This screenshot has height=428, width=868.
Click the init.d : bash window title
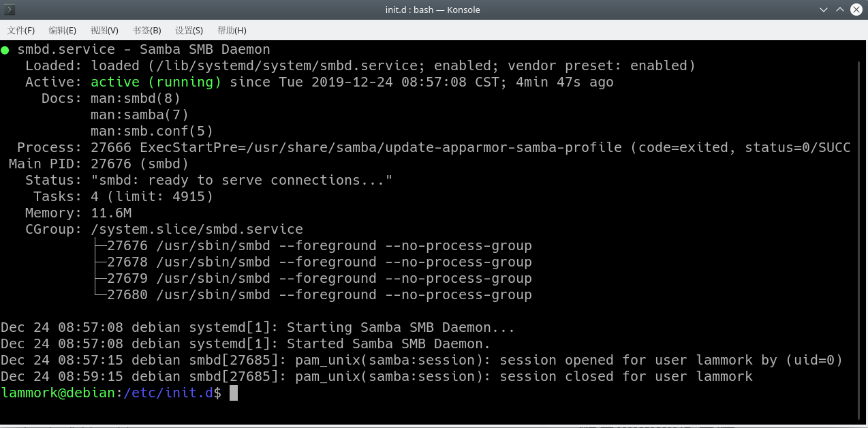[434, 10]
